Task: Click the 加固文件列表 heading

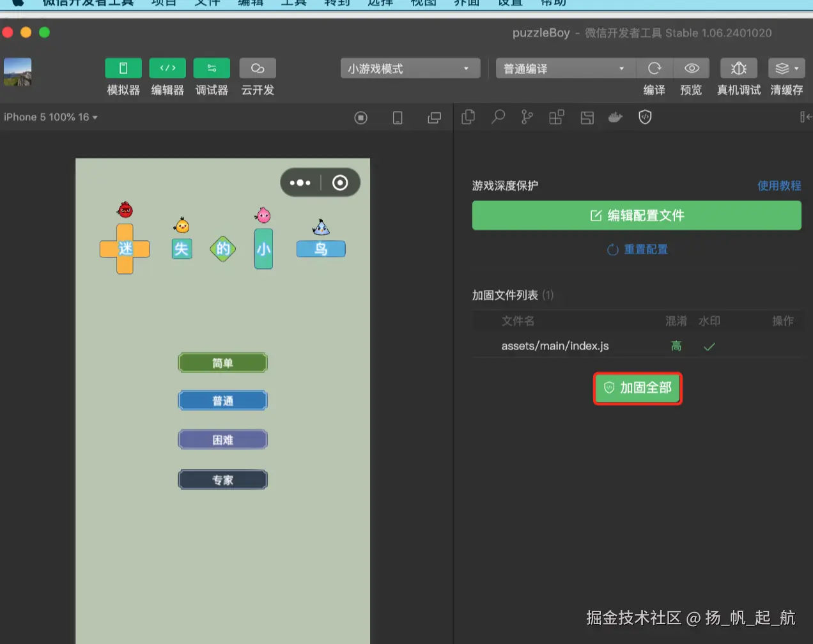Action: pos(505,295)
